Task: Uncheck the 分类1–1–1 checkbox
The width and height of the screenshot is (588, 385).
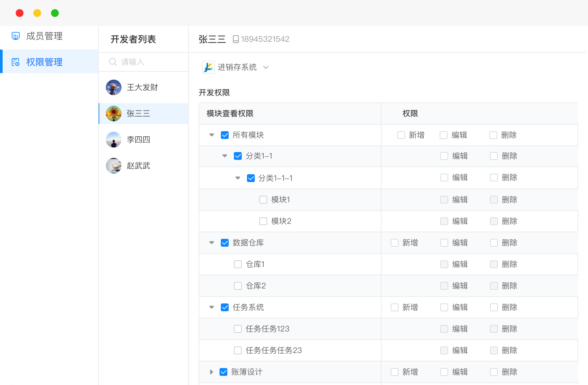Action: pyautogui.click(x=251, y=178)
